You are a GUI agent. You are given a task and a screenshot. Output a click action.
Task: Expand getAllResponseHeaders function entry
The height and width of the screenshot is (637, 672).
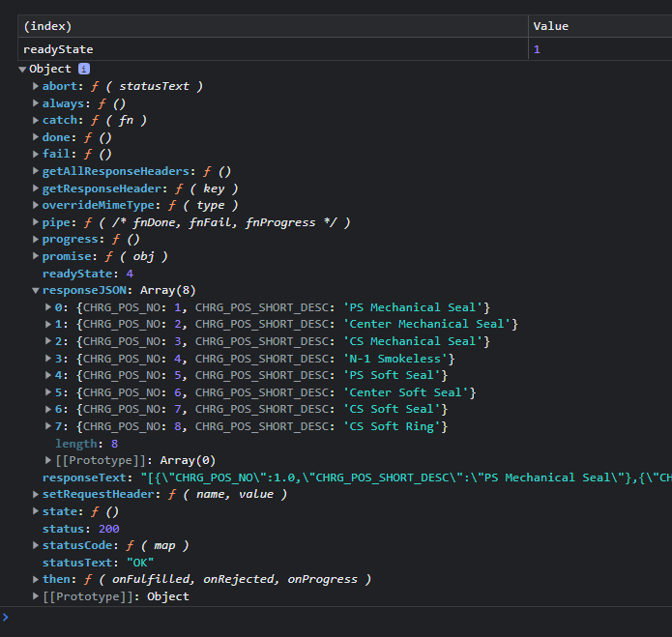coord(36,171)
